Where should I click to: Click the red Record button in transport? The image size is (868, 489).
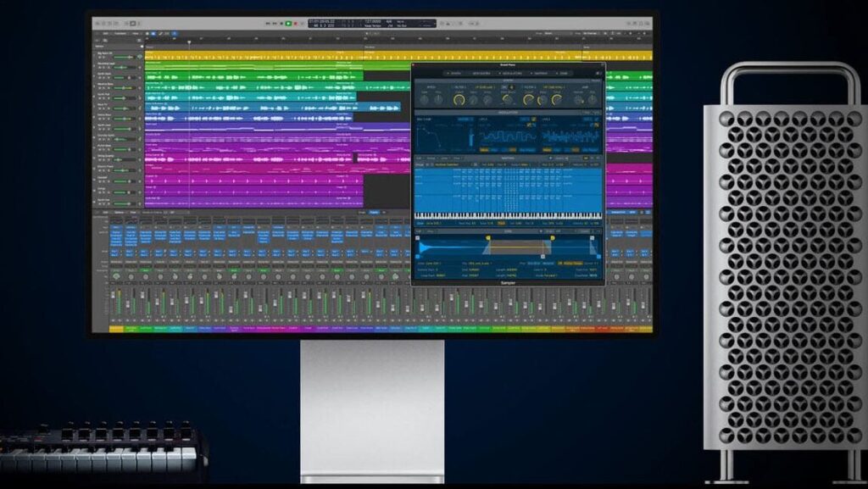[x=295, y=23]
